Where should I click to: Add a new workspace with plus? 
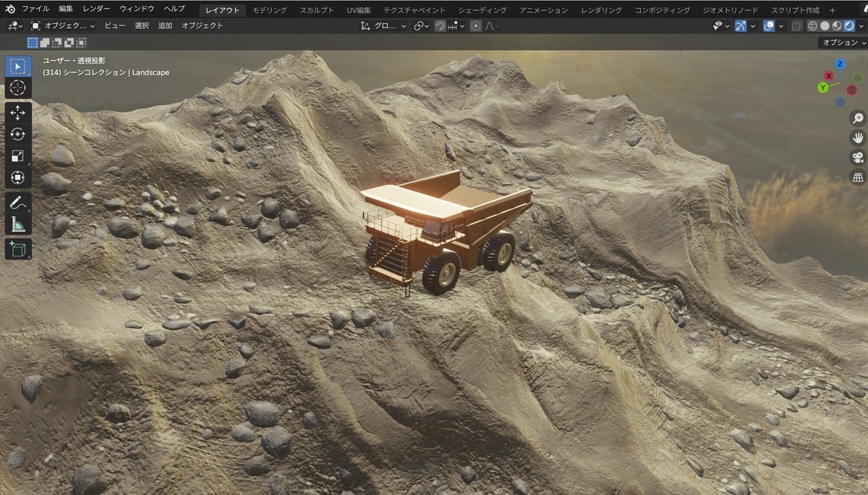click(x=833, y=10)
